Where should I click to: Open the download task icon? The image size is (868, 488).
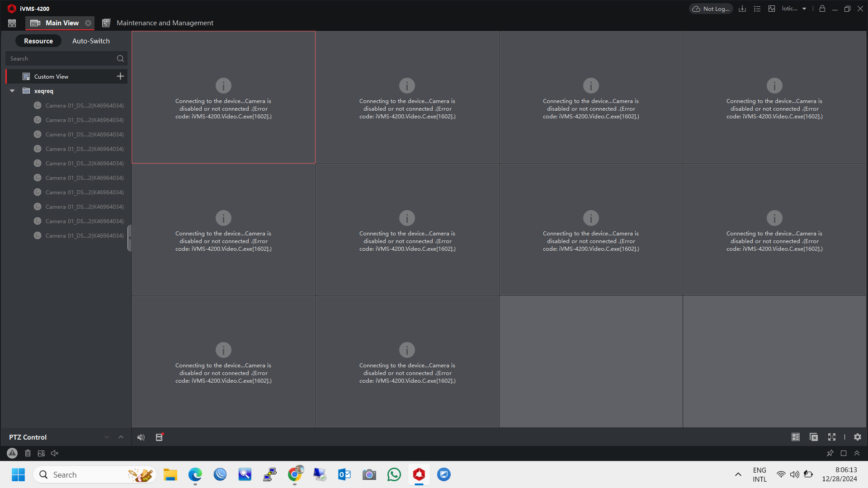[742, 9]
